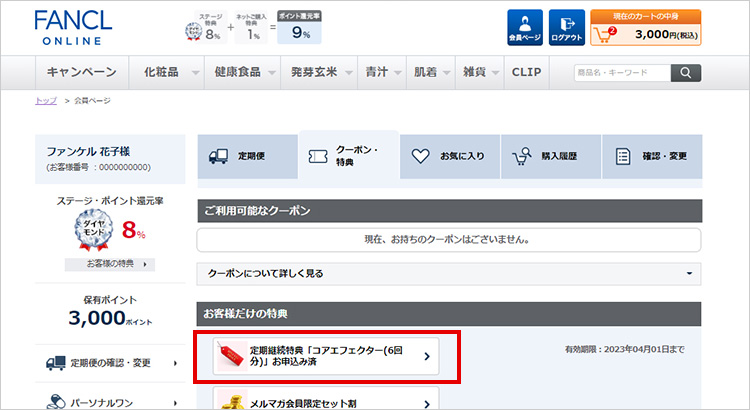Viewport: 750px width, 410px height.
Task: Click truck icon beside 定期便の確認・変更
Action: pyautogui.click(x=55, y=363)
